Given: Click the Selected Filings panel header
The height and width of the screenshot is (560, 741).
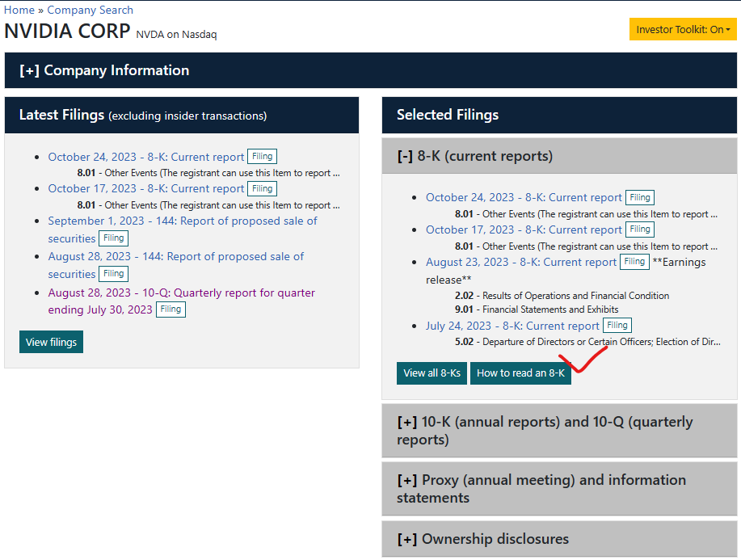Looking at the screenshot, I should 559,116.
